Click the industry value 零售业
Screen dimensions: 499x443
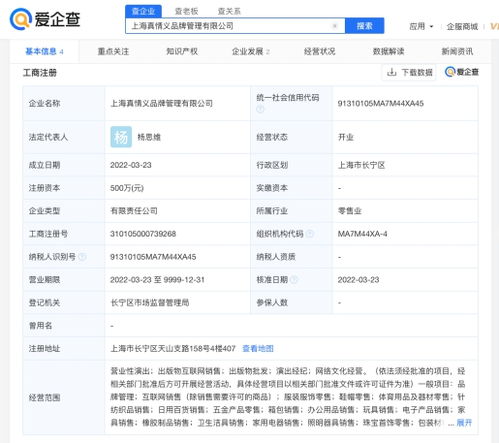pyautogui.click(x=350, y=211)
